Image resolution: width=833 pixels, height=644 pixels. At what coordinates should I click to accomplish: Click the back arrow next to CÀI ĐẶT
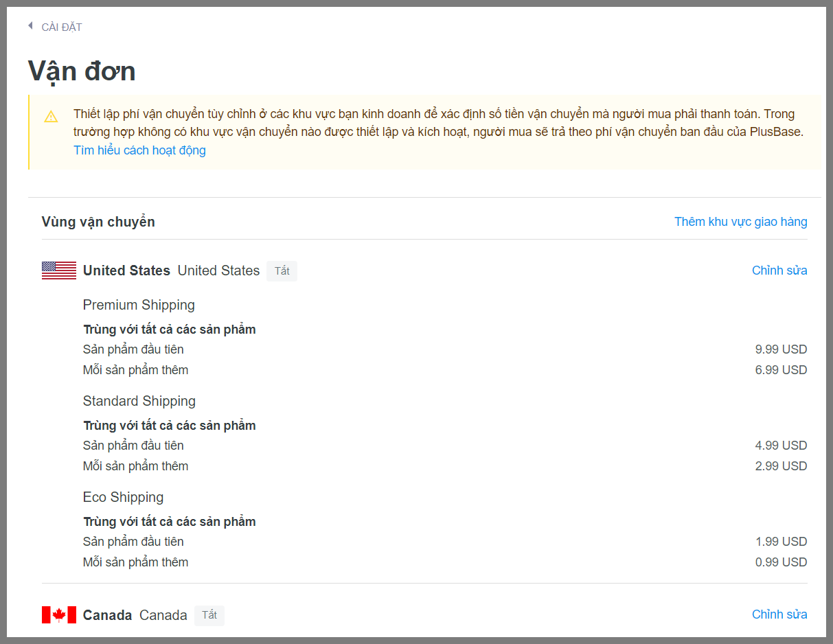(x=30, y=26)
